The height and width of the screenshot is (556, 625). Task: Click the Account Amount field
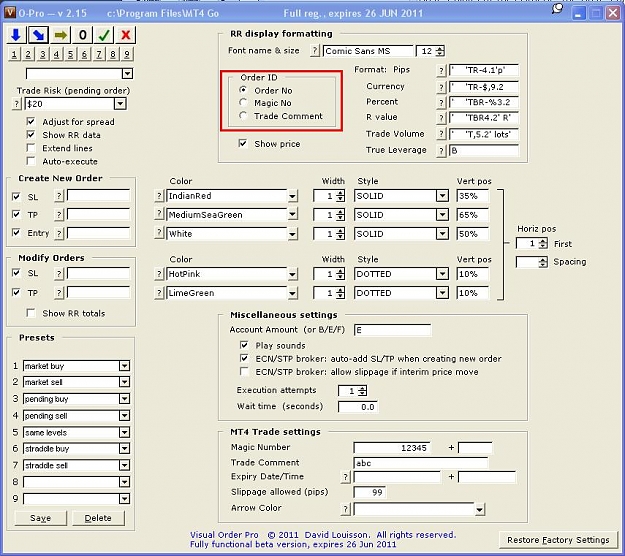pyautogui.click(x=392, y=330)
